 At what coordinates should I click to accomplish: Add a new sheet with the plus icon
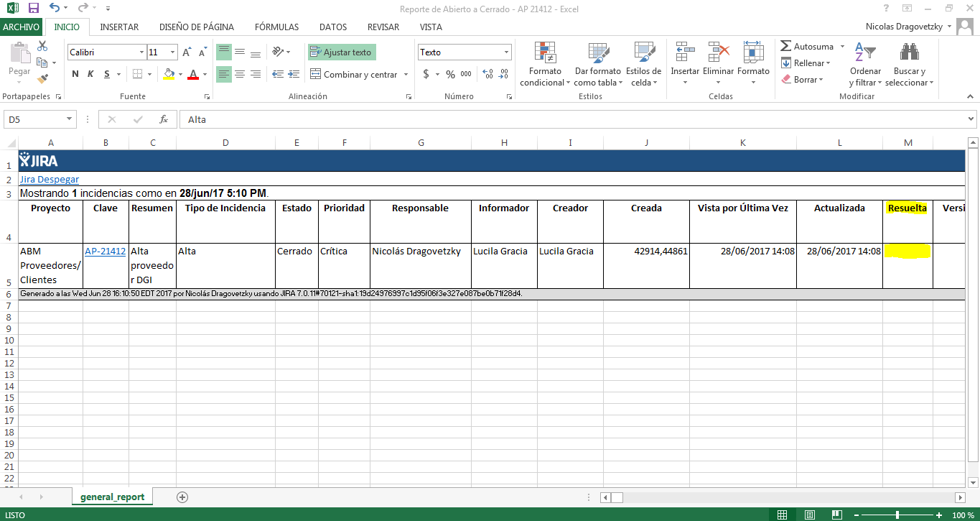pyautogui.click(x=182, y=497)
